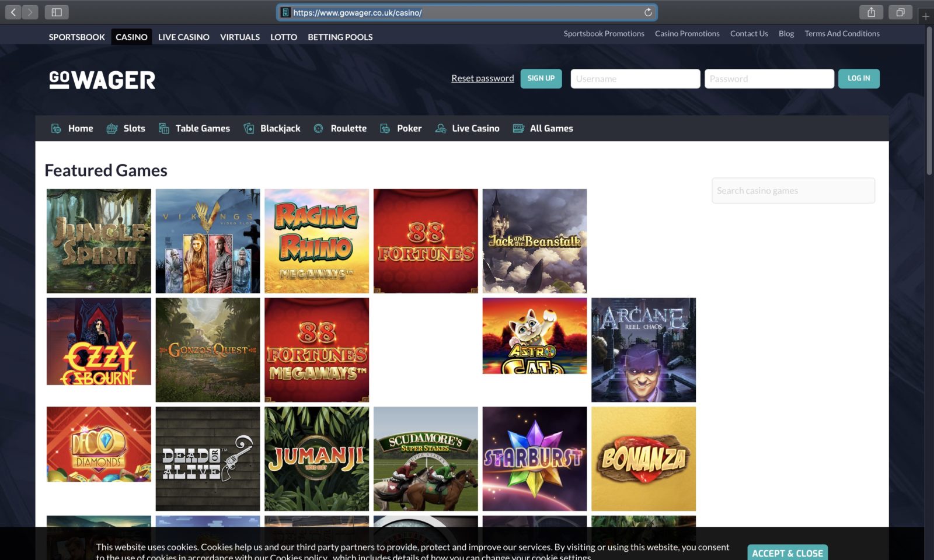Click the Poker category icon

click(x=384, y=128)
